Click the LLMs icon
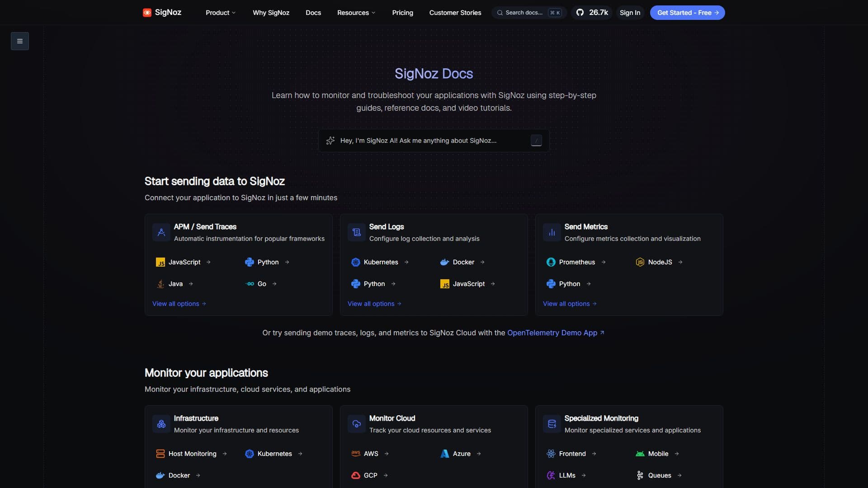The width and height of the screenshot is (868, 488). point(551,475)
